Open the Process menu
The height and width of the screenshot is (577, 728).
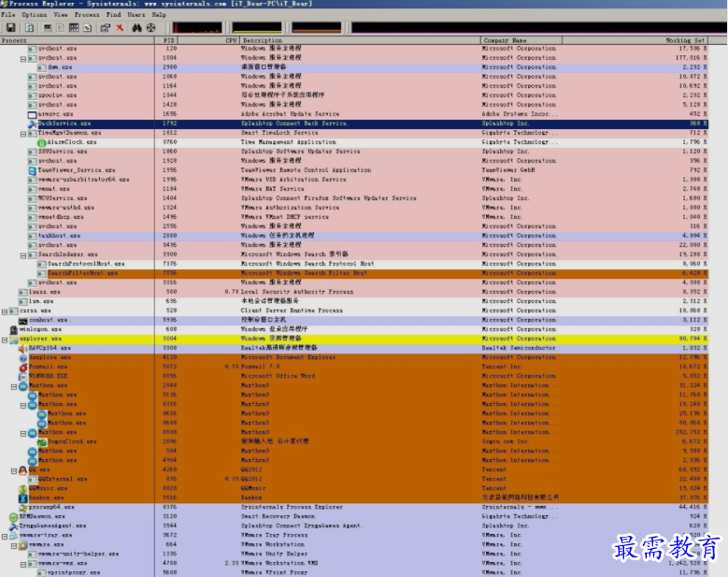point(87,15)
